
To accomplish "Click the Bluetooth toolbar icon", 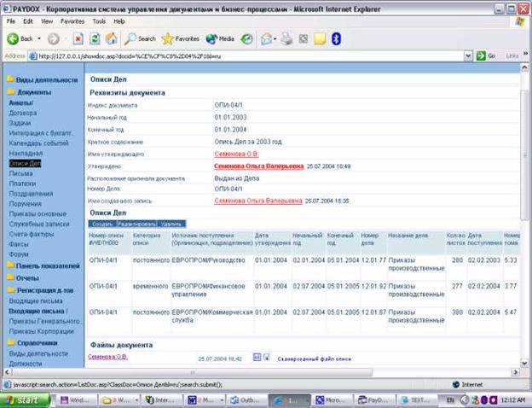I will click(x=336, y=38).
